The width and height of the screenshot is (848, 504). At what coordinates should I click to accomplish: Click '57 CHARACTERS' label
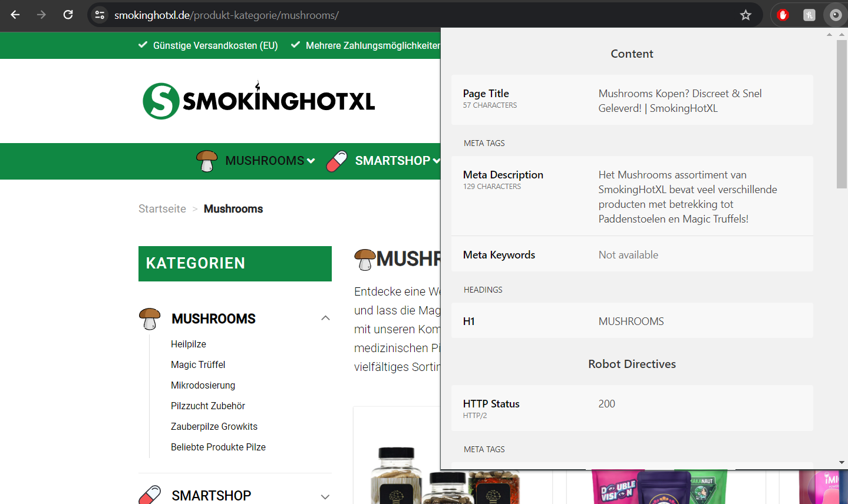click(490, 105)
